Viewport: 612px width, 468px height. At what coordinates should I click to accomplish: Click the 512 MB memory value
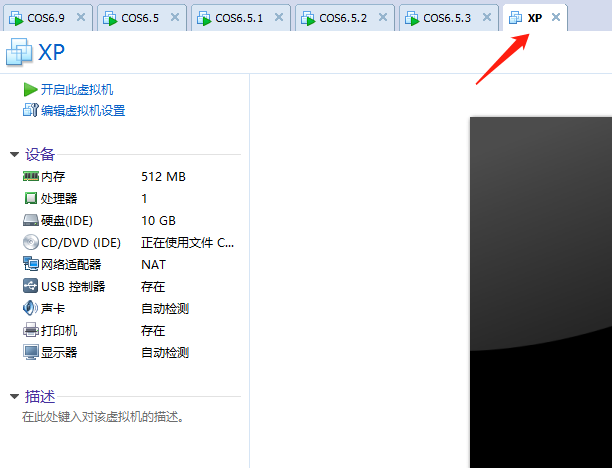pos(163,176)
